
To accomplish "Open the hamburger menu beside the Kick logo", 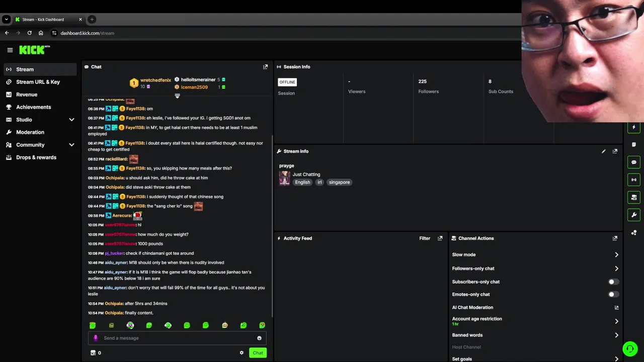I will point(10,50).
